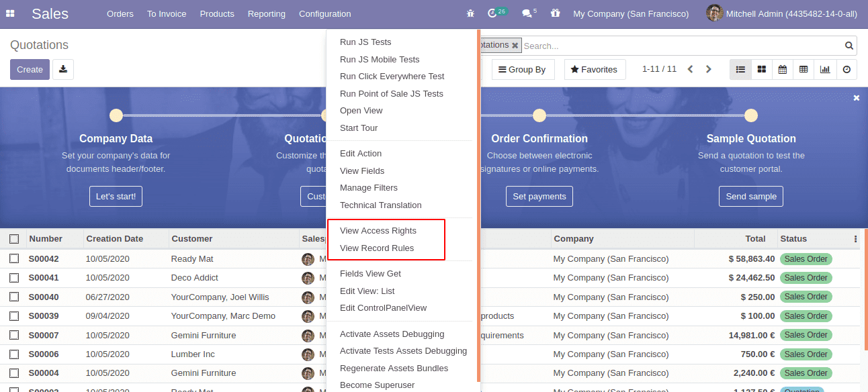Open the Orders menu

tap(120, 13)
